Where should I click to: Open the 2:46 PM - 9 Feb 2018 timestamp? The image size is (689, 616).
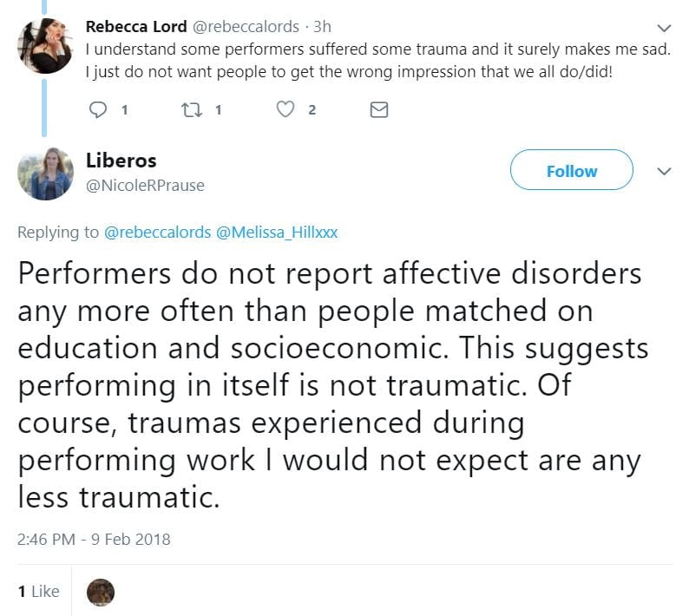coord(94,540)
